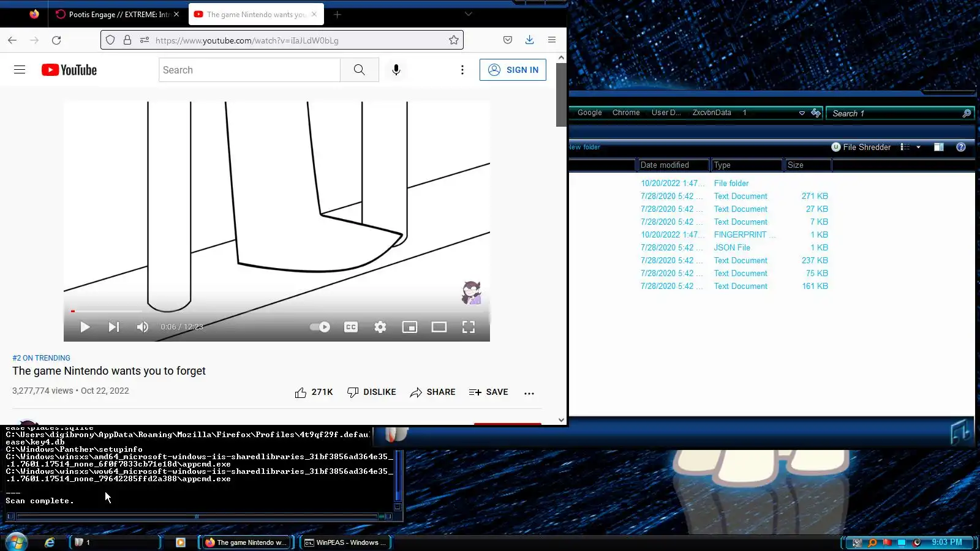Toggle the Autoplay switch
The image size is (980, 551).
click(x=320, y=327)
